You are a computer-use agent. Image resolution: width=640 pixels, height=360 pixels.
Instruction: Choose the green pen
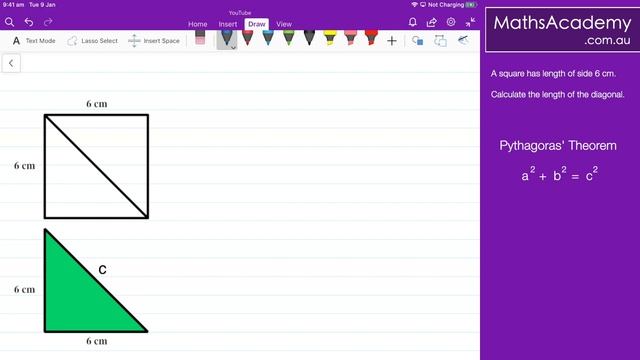point(289,38)
